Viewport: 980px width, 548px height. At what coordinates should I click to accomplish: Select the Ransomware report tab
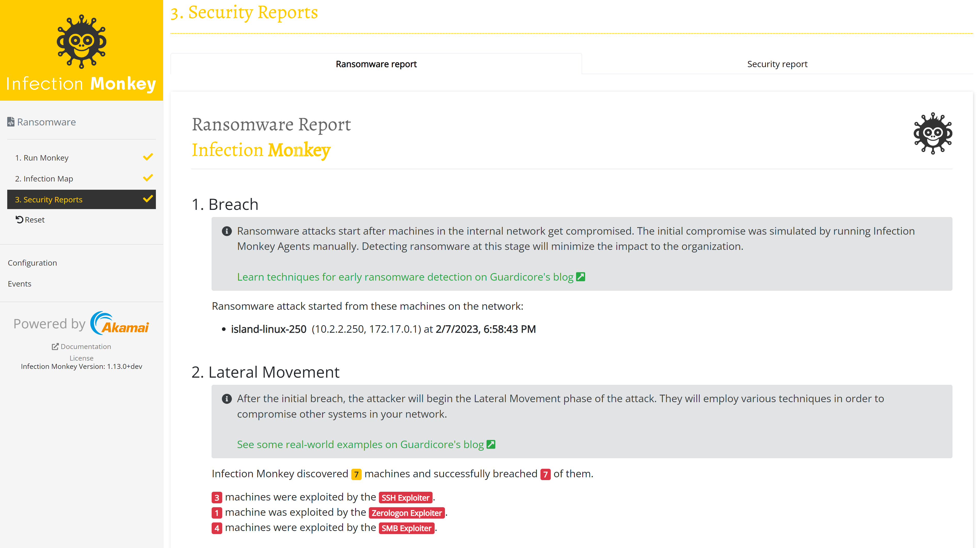point(376,64)
